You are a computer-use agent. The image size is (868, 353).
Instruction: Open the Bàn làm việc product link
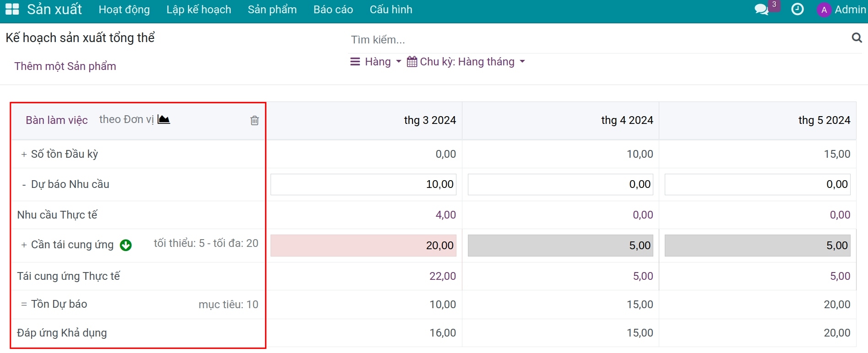[x=57, y=120]
